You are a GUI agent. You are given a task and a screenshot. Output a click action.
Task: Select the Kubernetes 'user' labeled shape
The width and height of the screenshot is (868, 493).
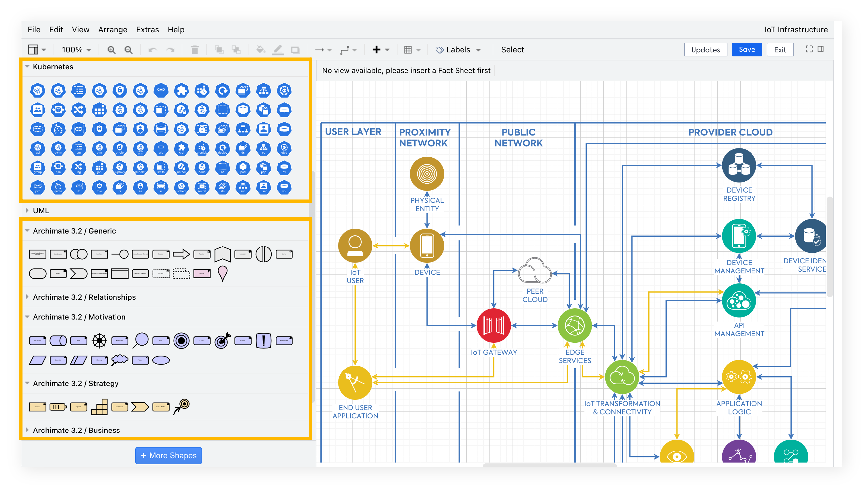[x=263, y=187]
